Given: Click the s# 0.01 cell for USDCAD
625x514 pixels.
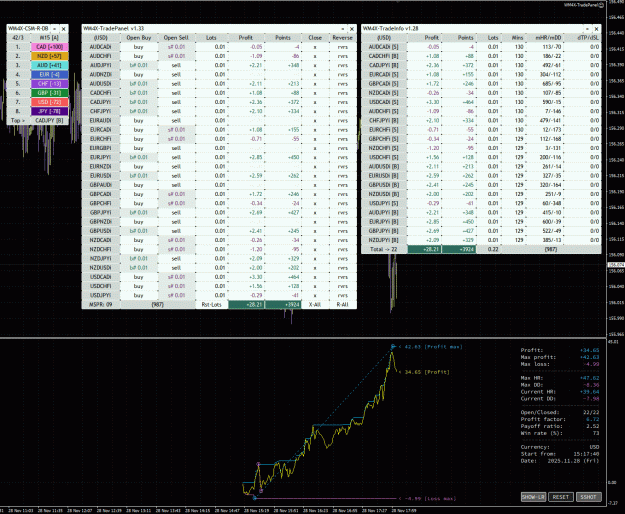Looking at the screenshot, I should [x=176, y=277].
